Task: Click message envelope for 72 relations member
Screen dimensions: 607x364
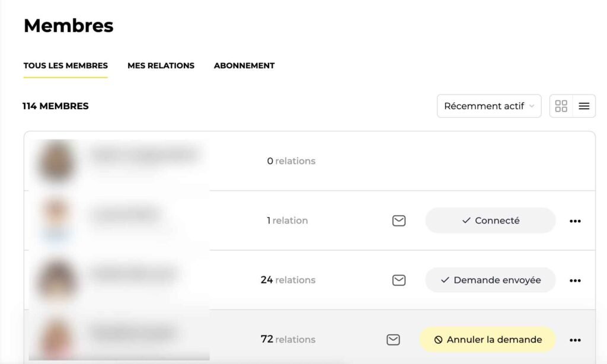Action: [392, 340]
